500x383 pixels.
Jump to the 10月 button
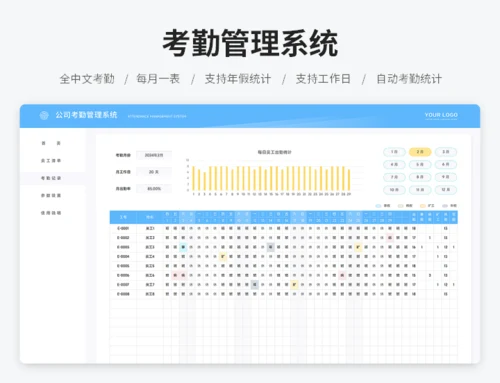pyautogui.click(x=394, y=190)
